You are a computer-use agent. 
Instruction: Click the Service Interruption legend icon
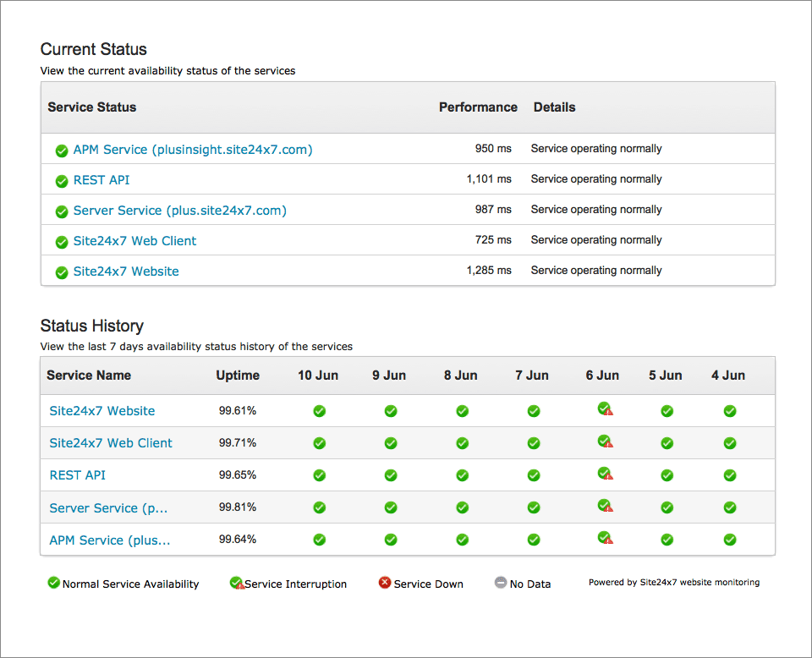click(x=237, y=583)
